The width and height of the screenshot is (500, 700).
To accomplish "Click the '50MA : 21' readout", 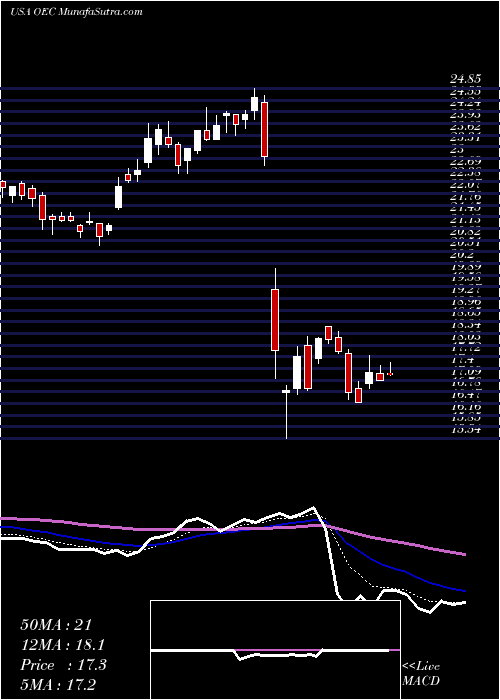I will pos(56,625).
